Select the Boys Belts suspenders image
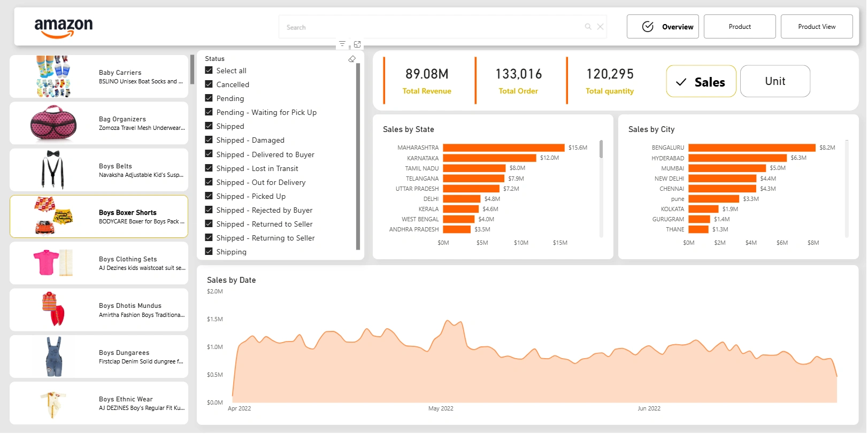868x434 pixels. pos(53,169)
